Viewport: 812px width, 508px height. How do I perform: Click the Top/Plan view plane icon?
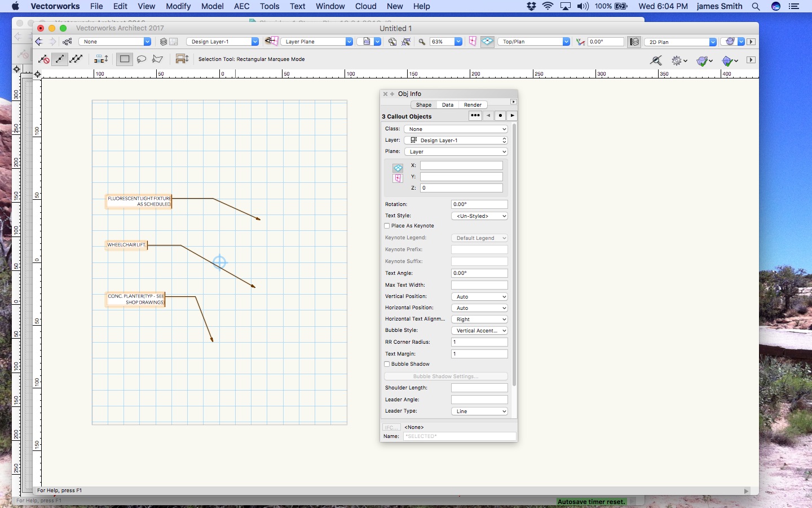(x=488, y=42)
